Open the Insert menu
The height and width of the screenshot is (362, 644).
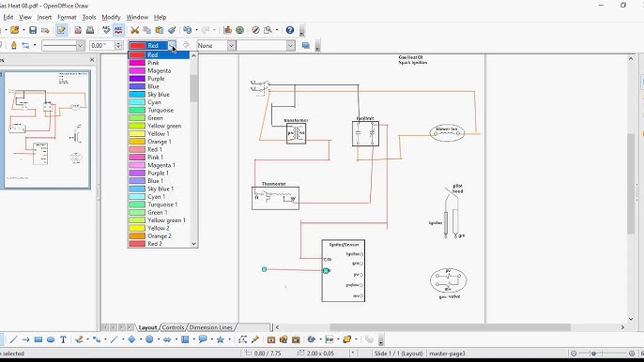click(44, 17)
